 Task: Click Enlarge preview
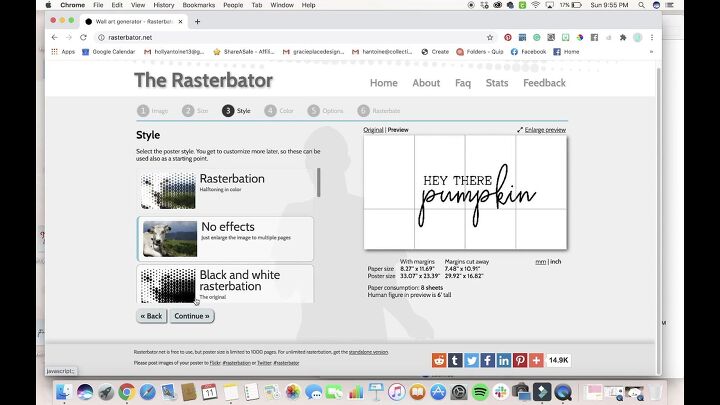tap(541, 130)
